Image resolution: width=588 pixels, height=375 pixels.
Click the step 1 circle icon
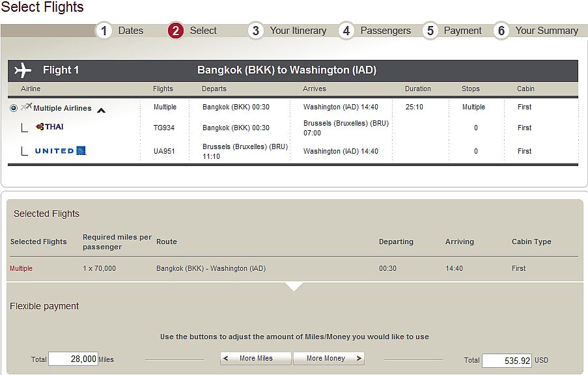104,31
